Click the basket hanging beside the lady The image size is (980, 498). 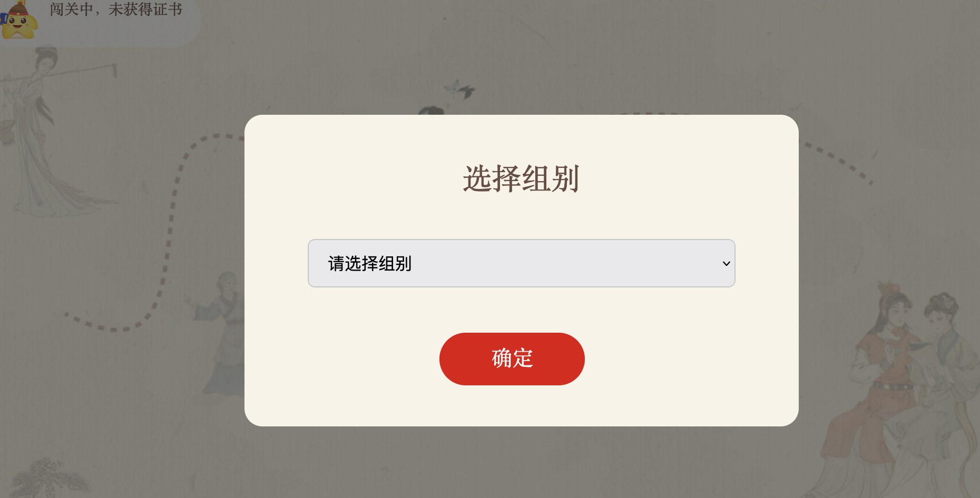tap(6, 132)
